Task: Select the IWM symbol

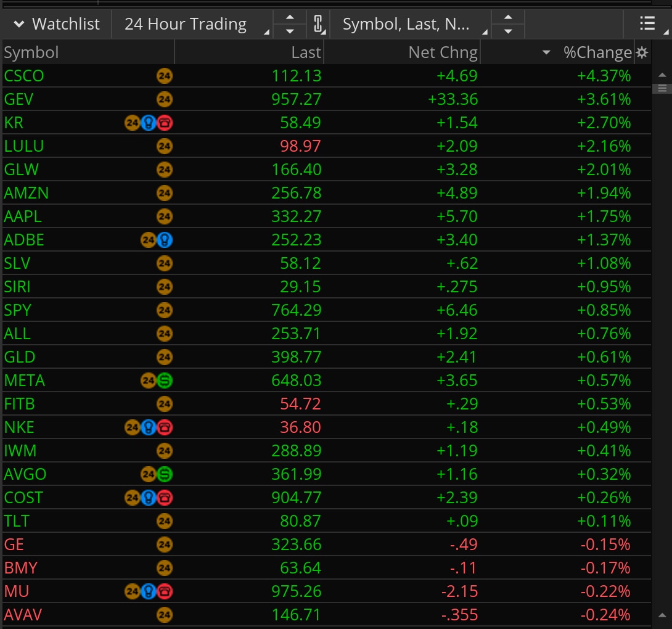Action: (20, 451)
